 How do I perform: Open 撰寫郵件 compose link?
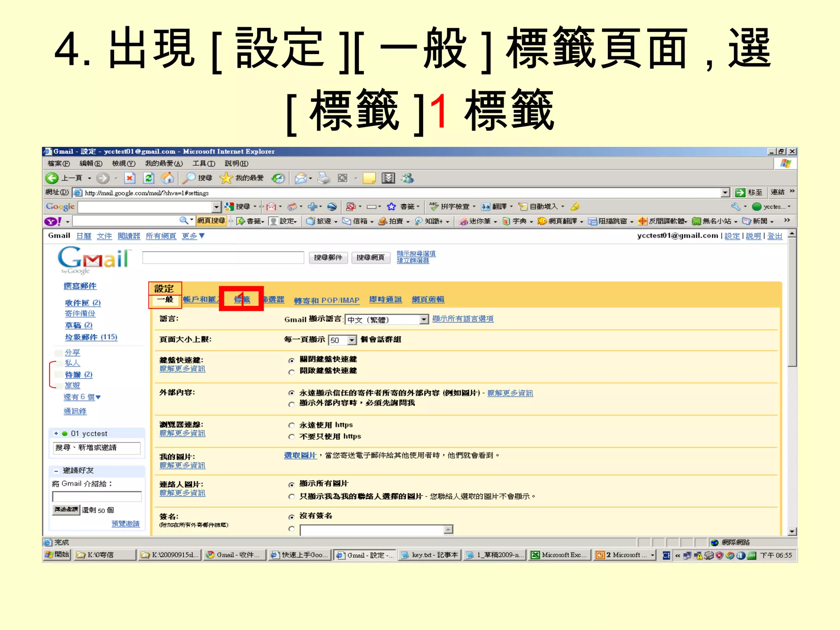(x=80, y=286)
